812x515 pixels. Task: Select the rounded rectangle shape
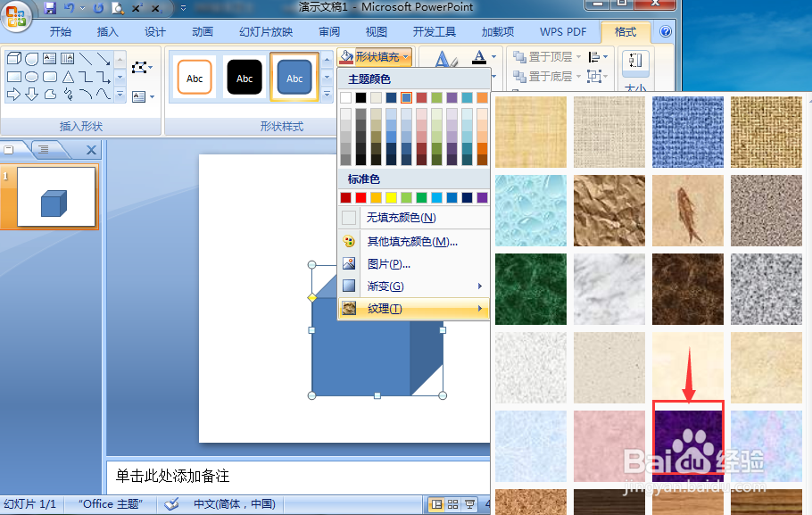[50, 77]
